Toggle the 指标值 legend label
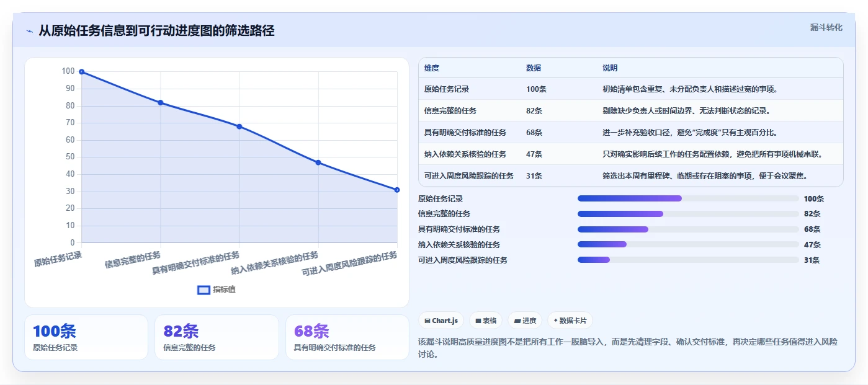 224,290
